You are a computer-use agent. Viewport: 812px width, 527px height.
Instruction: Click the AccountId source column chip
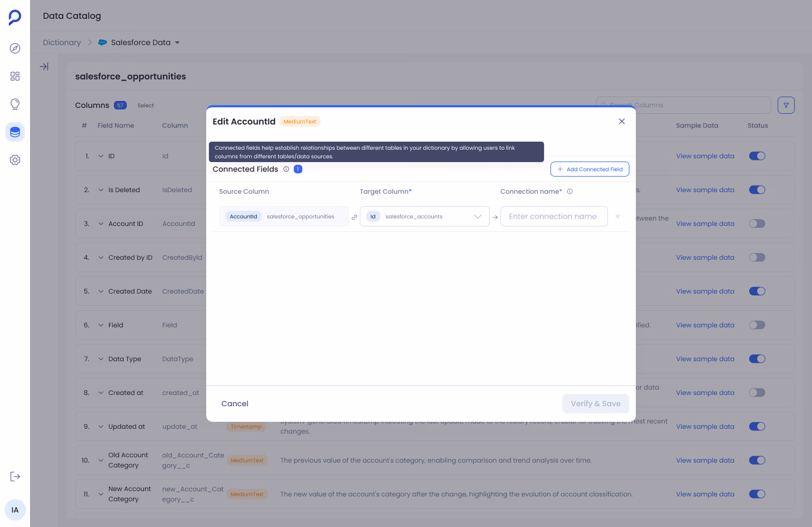point(243,217)
